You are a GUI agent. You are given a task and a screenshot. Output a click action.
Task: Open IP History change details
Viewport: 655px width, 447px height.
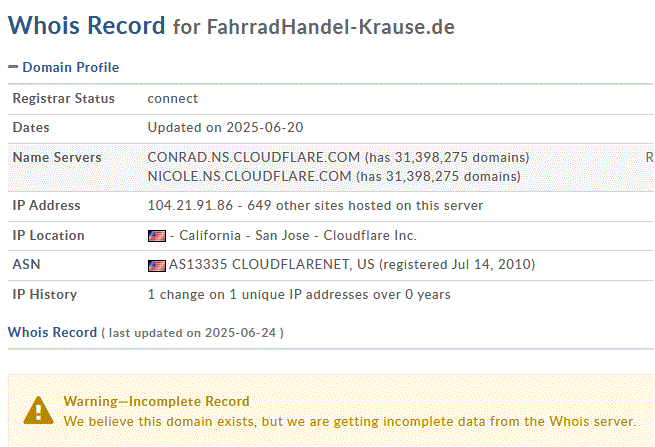[x=299, y=295]
